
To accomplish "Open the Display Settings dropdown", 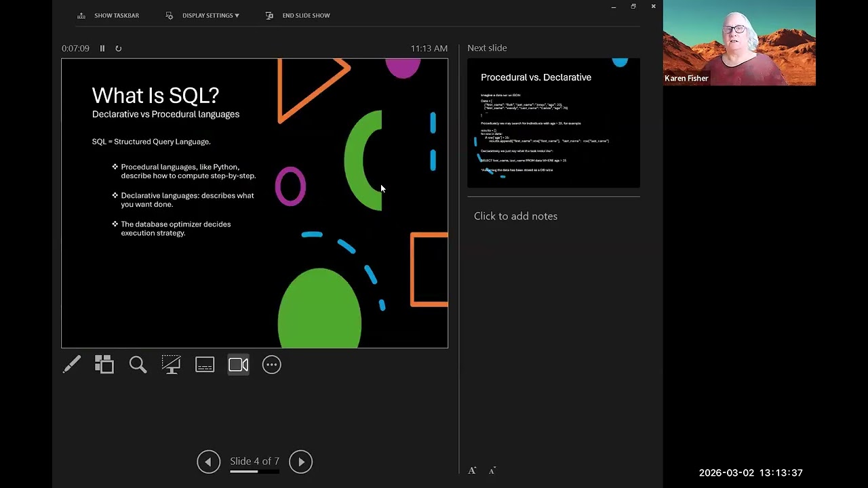I will click(x=203, y=15).
